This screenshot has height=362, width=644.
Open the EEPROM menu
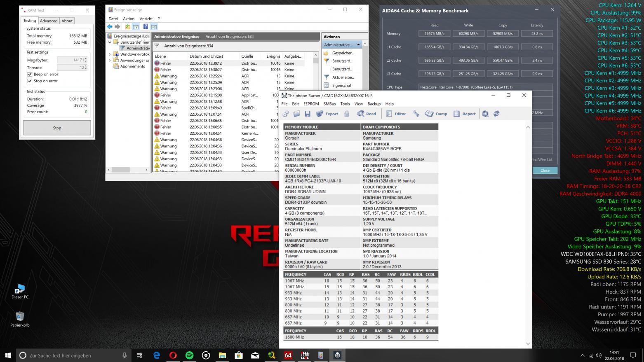pyautogui.click(x=311, y=104)
